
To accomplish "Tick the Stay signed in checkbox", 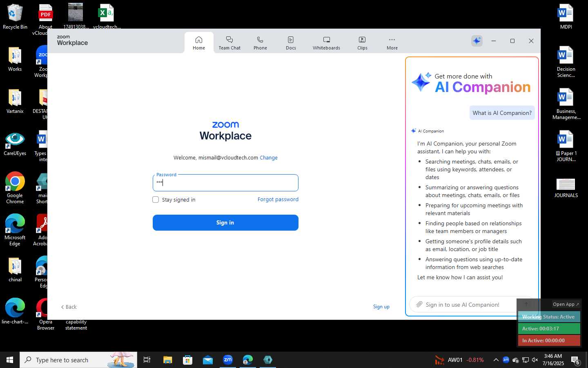I will coord(156,200).
